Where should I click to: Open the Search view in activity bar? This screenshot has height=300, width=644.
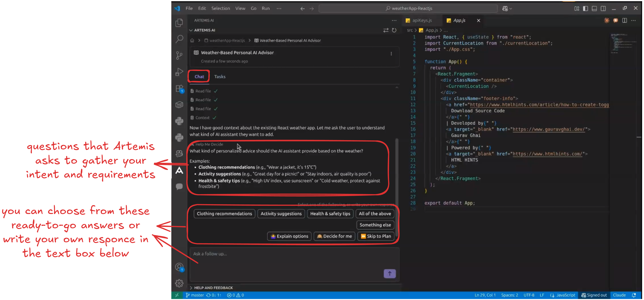[179, 39]
